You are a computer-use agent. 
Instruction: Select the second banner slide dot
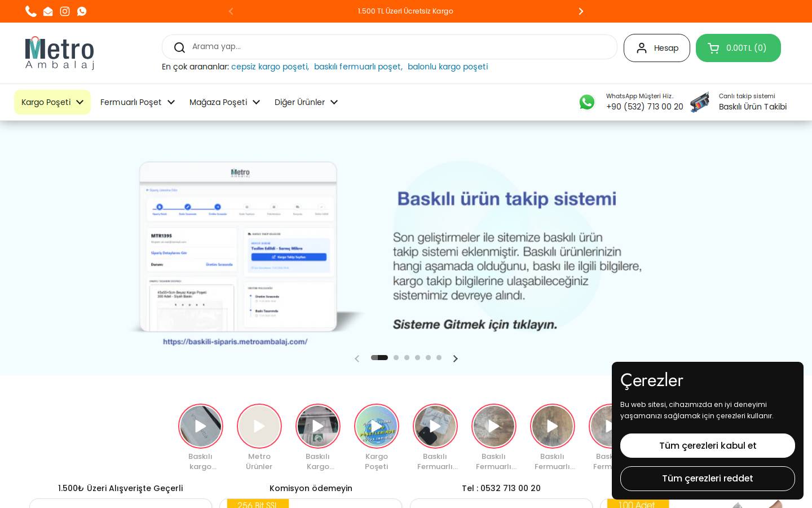point(396,357)
